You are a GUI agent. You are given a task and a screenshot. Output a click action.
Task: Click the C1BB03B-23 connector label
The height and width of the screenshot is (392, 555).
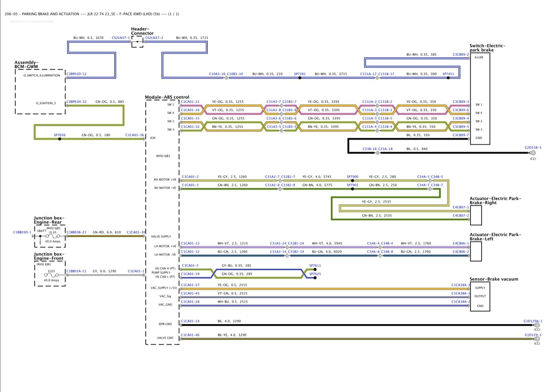[x=76, y=232]
